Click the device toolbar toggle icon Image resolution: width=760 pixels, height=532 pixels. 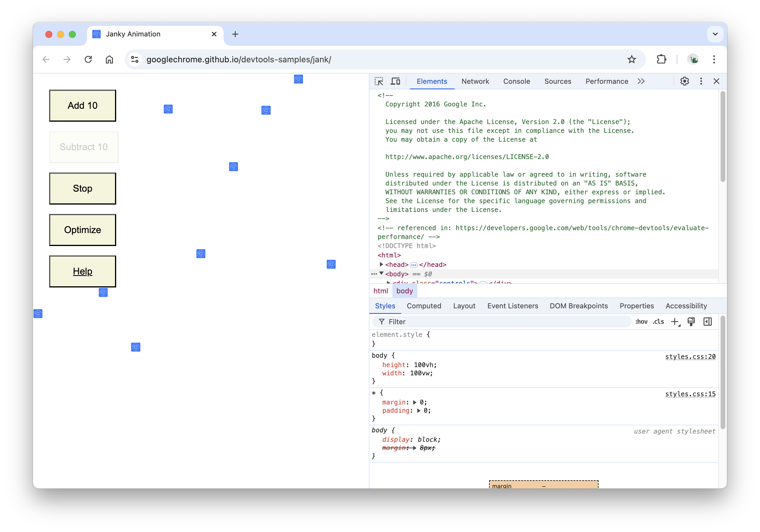396,81
